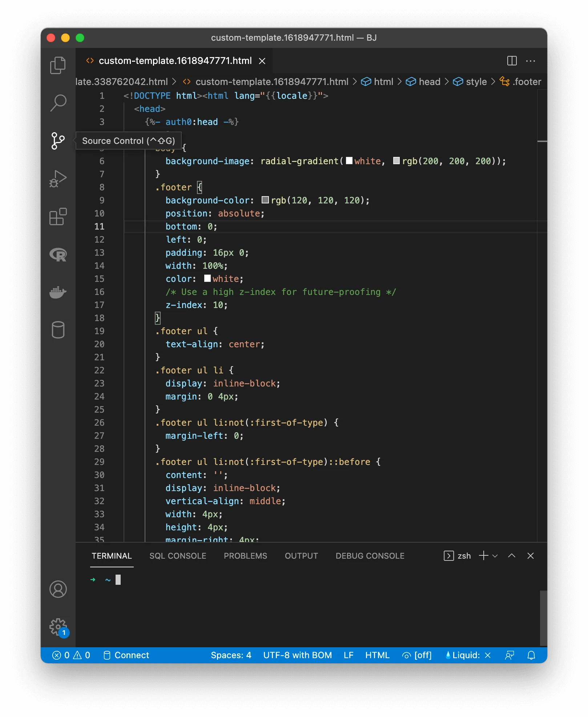Open the editor More Actions menu
Screen dimensions: 588x717
(x=530, y=61)
